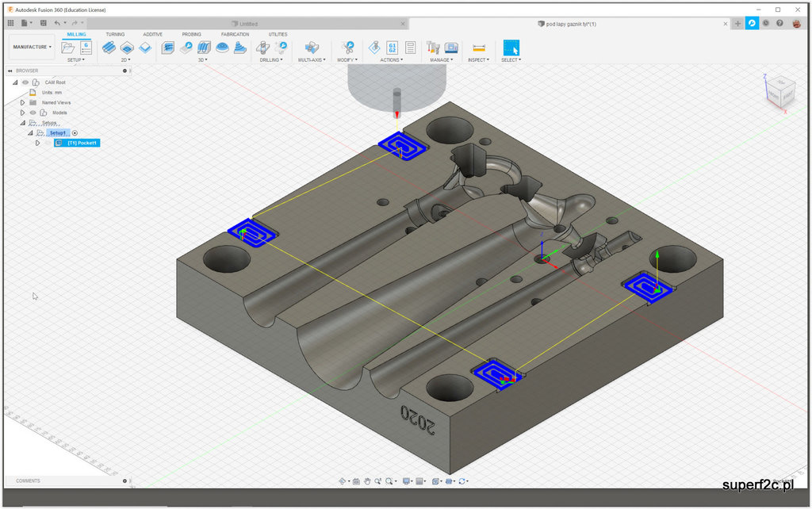The height and width of the screenshot is (509, 812).
Task: Click the COMMENTS panel header
Action: 29,480
